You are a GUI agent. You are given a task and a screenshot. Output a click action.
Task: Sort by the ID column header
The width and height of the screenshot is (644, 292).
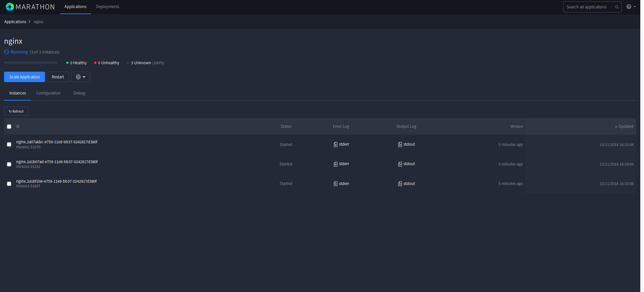18,126
